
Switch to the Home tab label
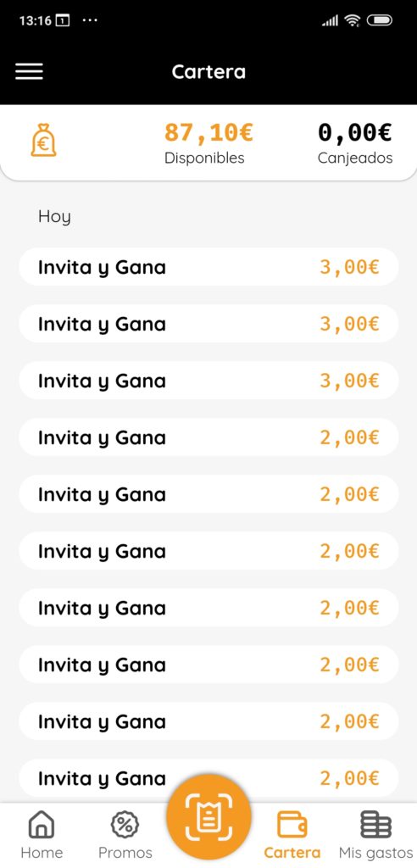tap(42, 853)
